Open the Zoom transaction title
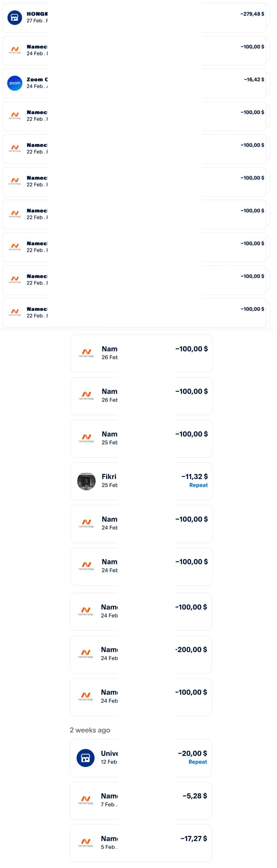The width and height of the screenshot is (277, 868). (x=37, y=79)
